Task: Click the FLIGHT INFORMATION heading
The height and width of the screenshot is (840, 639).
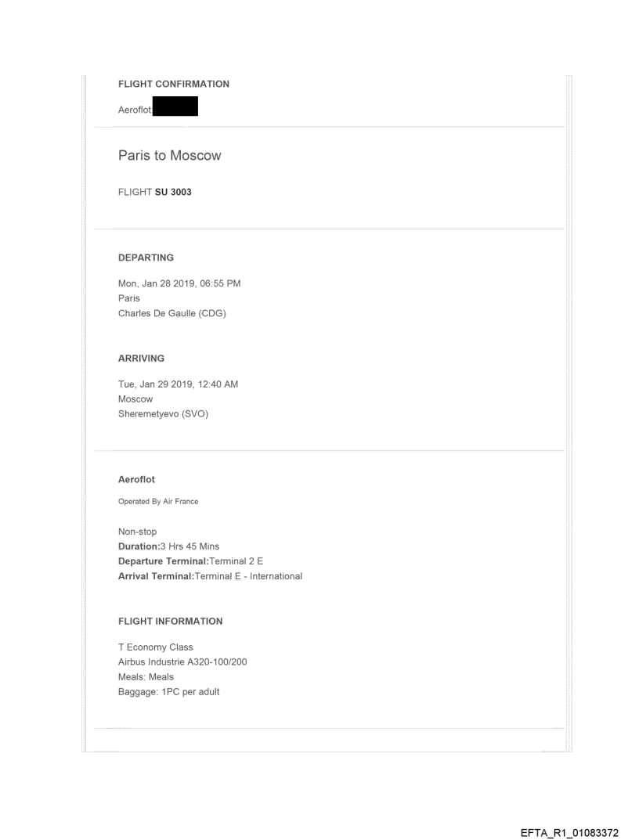Action: [x=170, y=622]
